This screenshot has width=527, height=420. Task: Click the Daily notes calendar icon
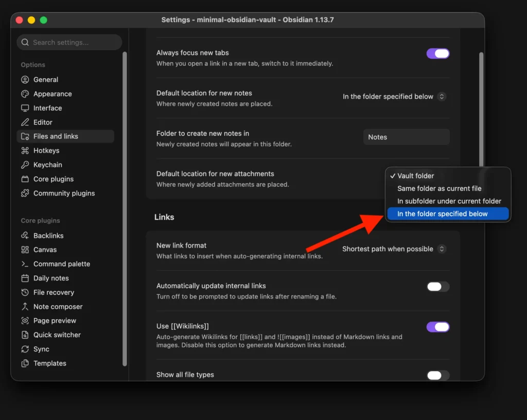click(x=25, y=278)
